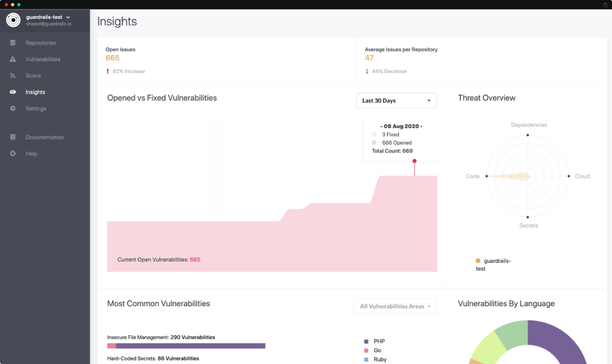612x364 pixels.
Task: Open the Vulnerabilities section via its warning icon
Action: [x=13, y=59]
